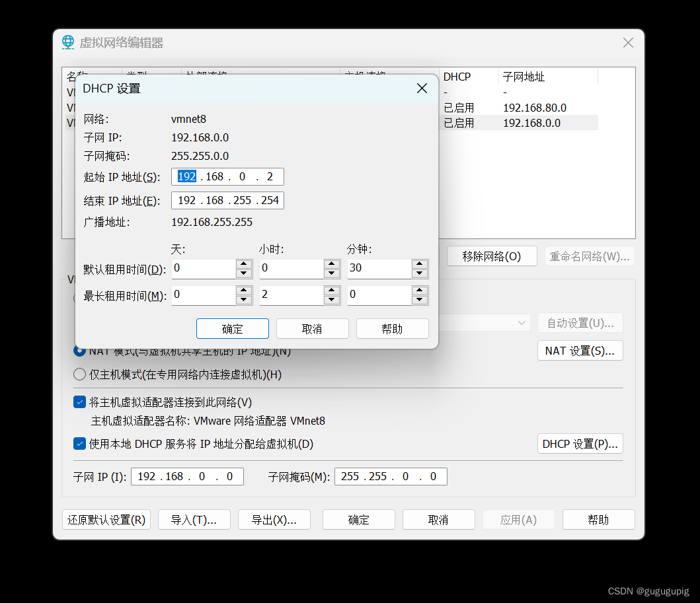Click 移除网络(O) button
Image resolution: width=700 pixels, height=603 pixels.
pyautogui.click(x=492, y=256)
